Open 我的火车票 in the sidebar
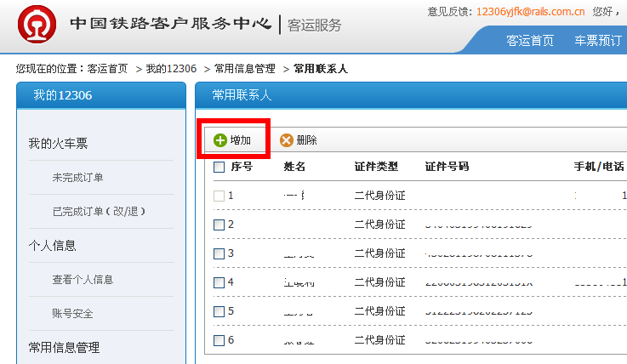 tap(58, 143)
